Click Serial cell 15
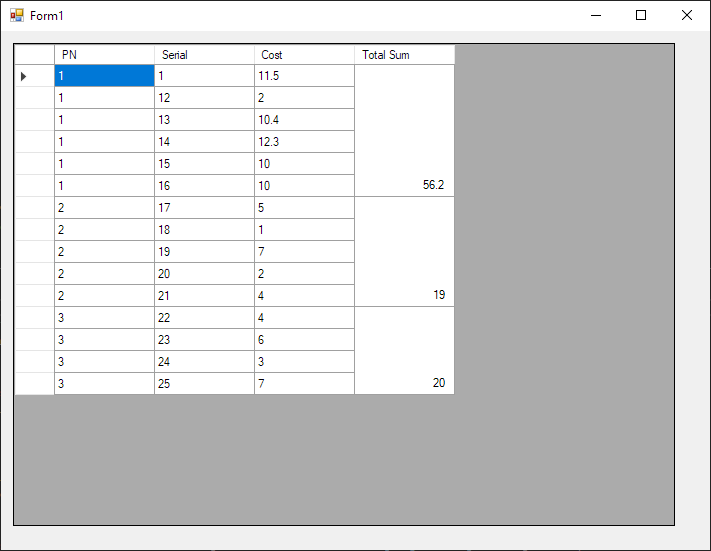The image size is (711, 551). [x=205, y=164]
